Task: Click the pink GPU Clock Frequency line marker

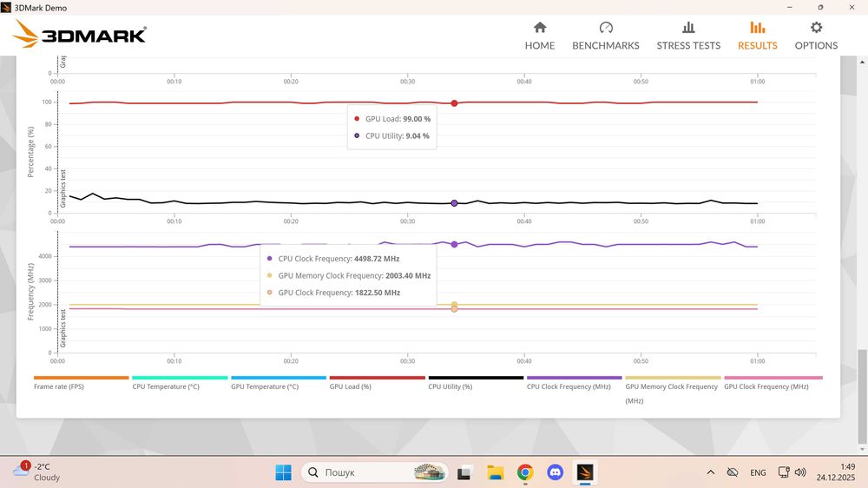Action: click(x=454, y=309)
